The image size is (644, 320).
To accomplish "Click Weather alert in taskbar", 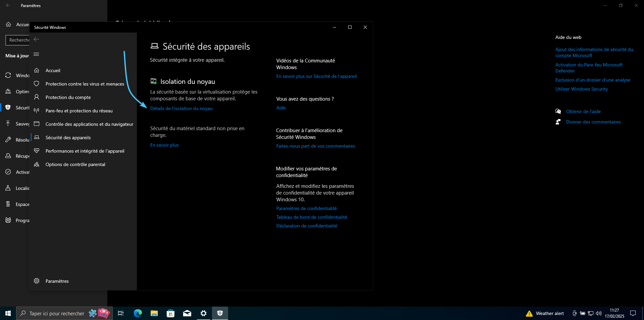I will 545,313.
